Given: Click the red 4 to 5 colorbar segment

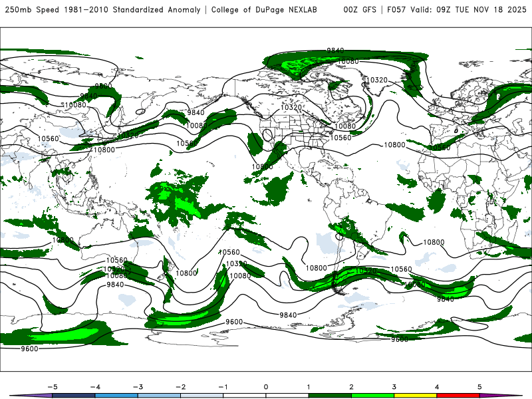Looking at the screenshot, I should (x=458, y=396).
